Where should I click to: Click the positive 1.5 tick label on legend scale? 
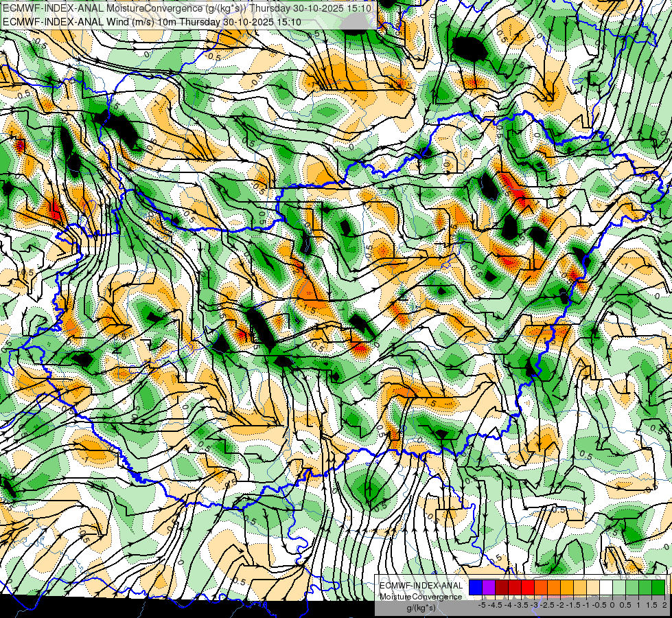tap(652, 605)
